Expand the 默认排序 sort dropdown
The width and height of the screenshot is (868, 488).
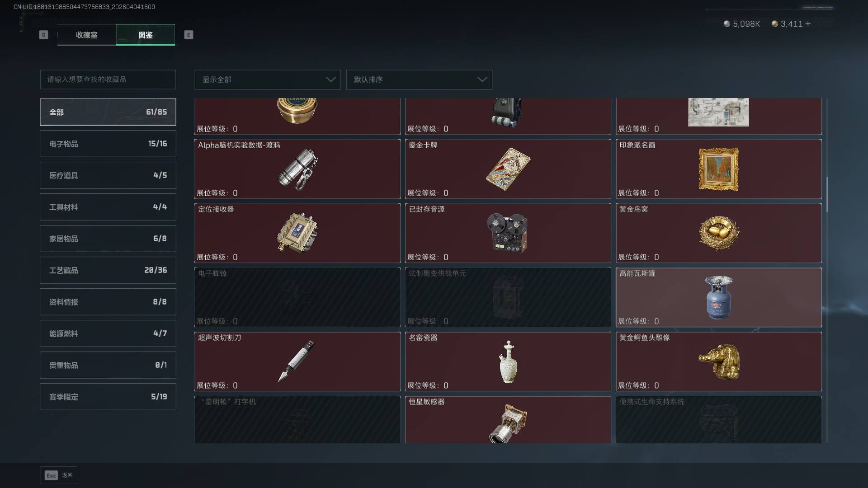(419, 80)
